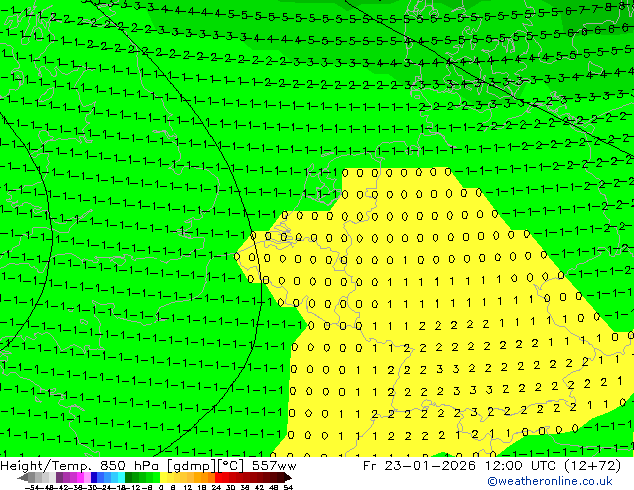Click the dark maroon right arrow of scale

(288, 478)
